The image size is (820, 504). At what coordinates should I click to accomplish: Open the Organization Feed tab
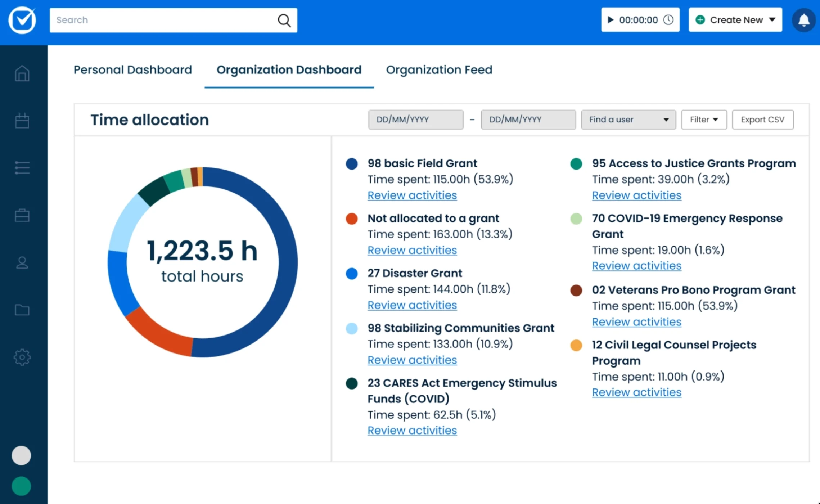439,69
